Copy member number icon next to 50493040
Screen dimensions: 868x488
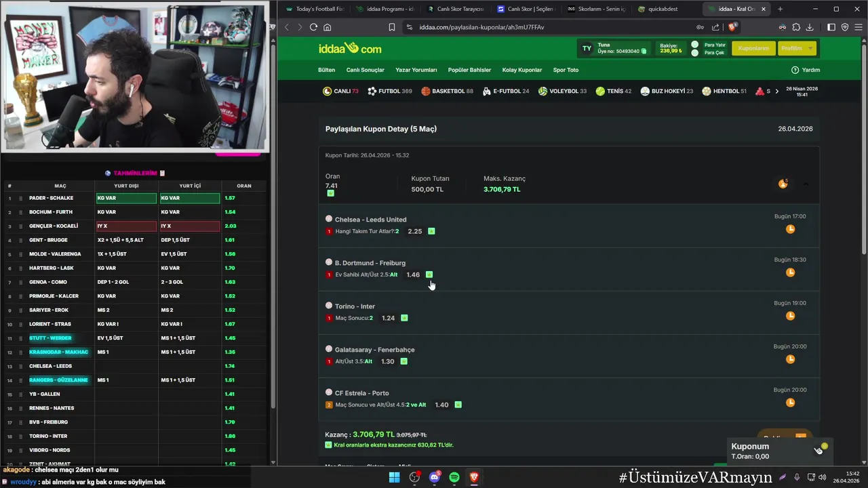644,51
